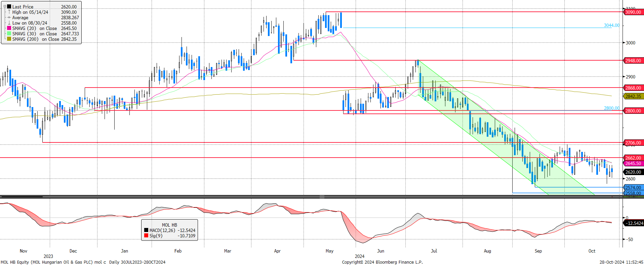This screenshot has width=644, height=265.
Task: Click the Average marker icon in legend
Action: coord(9,18)
